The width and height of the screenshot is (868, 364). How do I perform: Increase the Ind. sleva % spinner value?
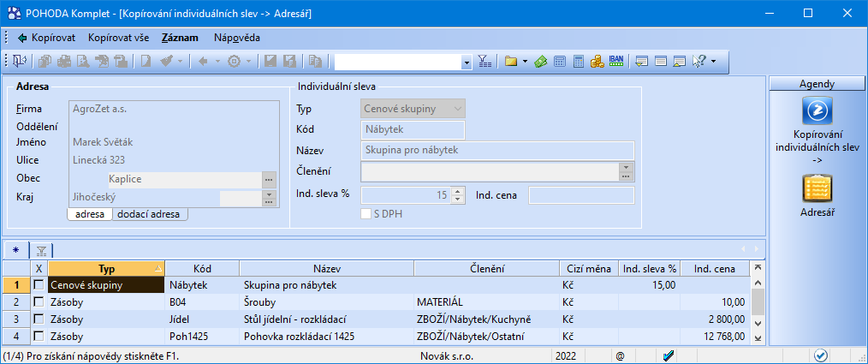click(x=457, y=191)
